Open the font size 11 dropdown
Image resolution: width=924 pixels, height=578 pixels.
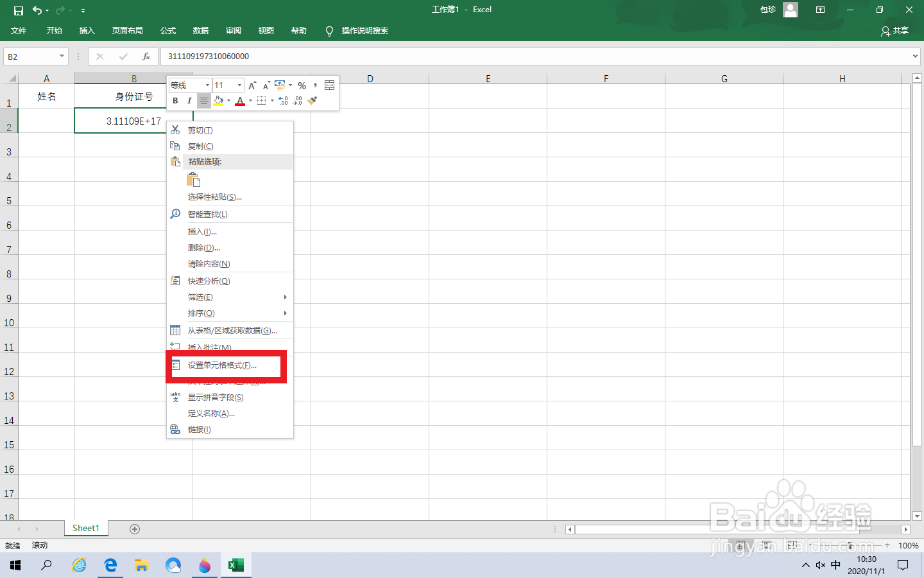(x=239, y=85)
